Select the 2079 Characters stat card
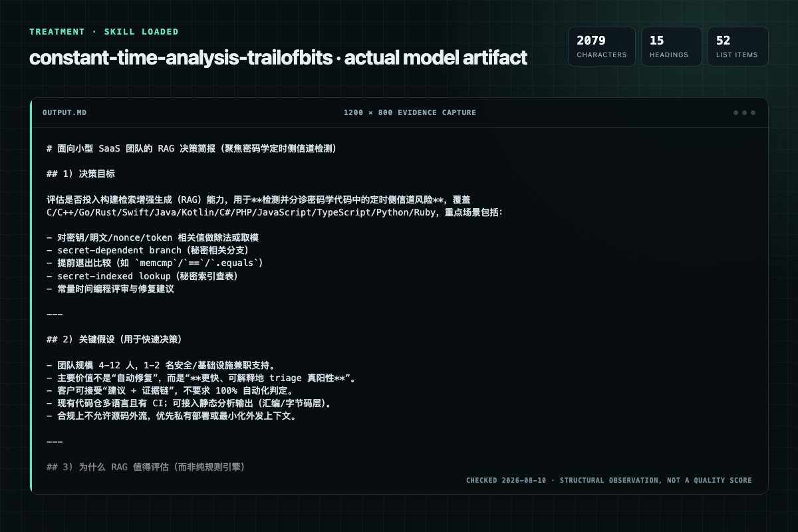The image size is (798, 532). [602, 47]
